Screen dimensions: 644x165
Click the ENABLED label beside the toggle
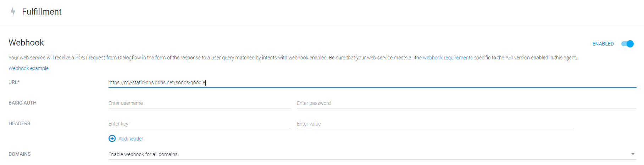click(603, 44)
